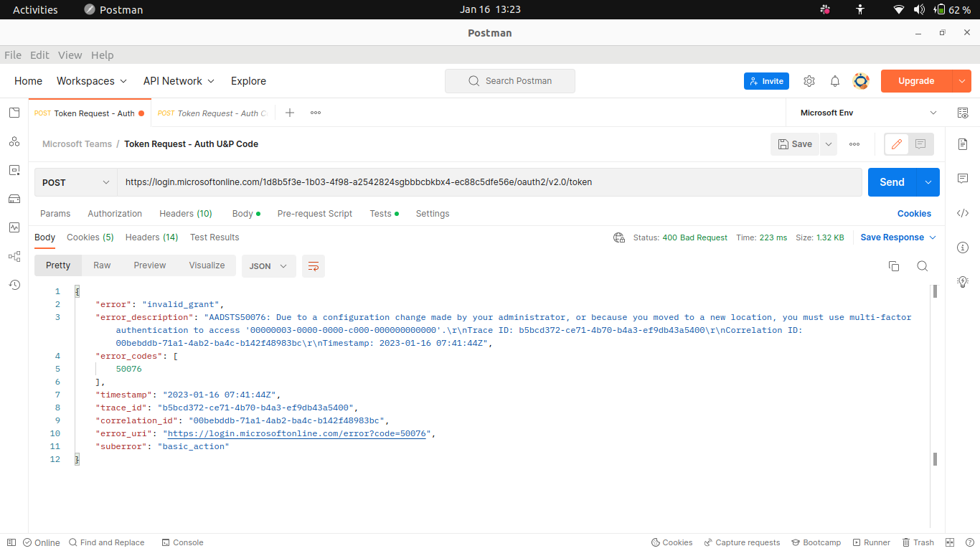Open the Help menu
Screen dimensions: 980x551
coord(103,55)
